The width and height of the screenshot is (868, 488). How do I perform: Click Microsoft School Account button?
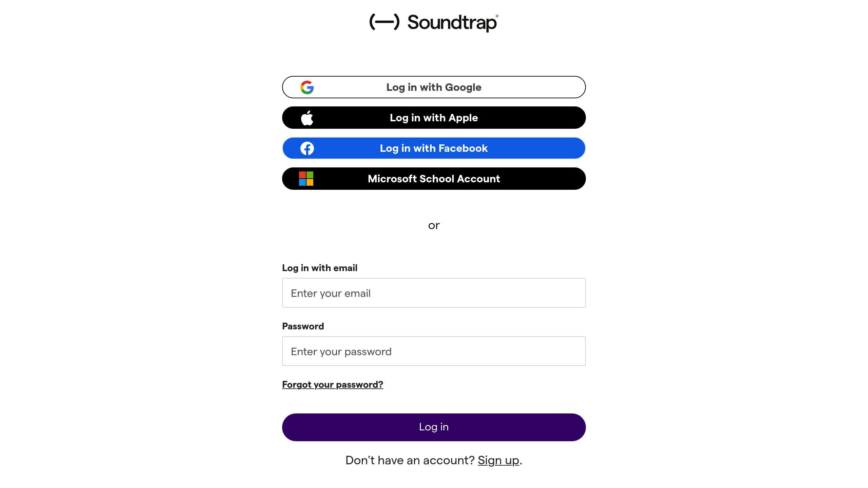coord(434,178)
